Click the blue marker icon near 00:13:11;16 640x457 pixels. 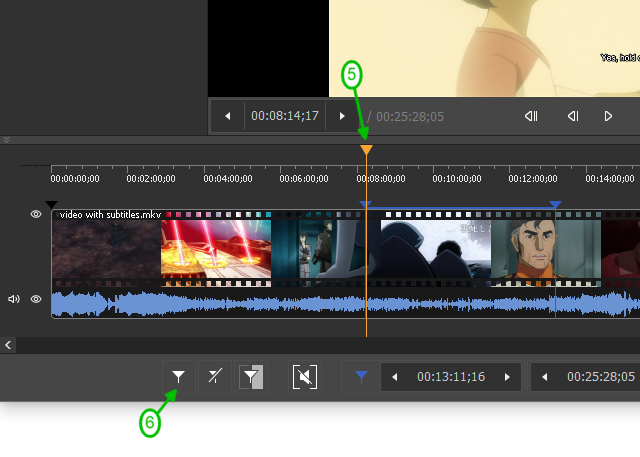click(362, 377)
